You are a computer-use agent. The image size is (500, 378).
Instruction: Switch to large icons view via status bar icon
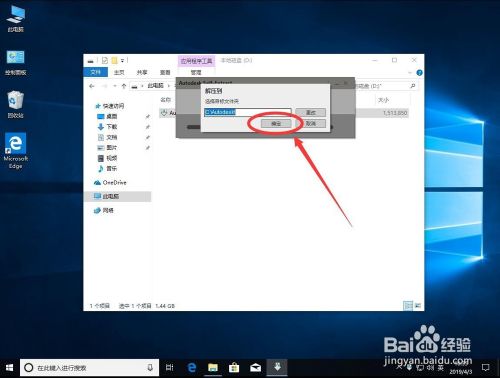click(417, 305)
